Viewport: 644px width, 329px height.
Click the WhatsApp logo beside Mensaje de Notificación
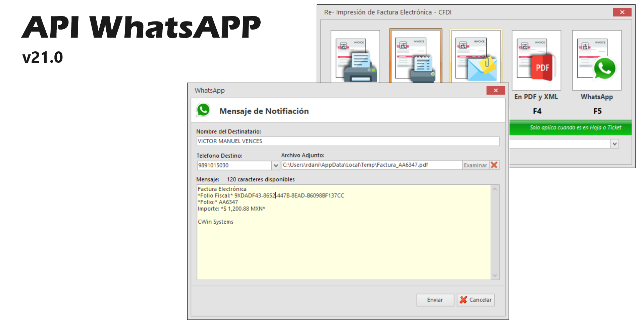tap(203, 110)
